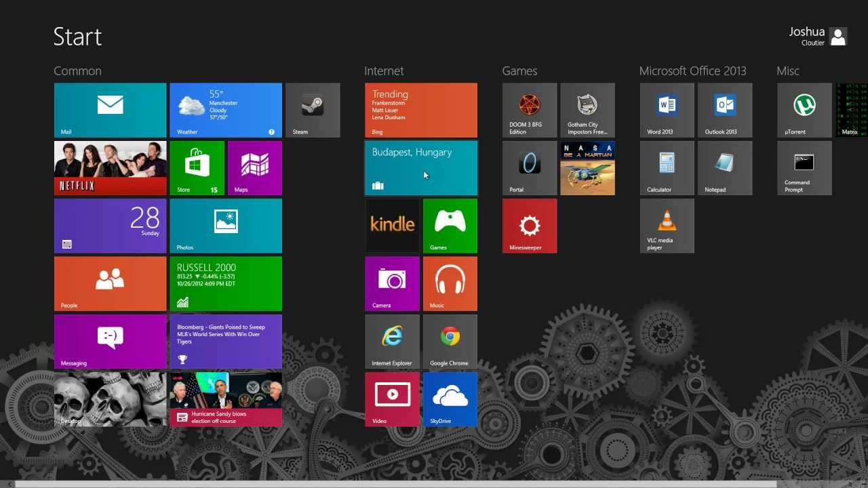Open the Music tile
Screen dimensions: 868x488
pyautogui.click(x=450, y=283)
